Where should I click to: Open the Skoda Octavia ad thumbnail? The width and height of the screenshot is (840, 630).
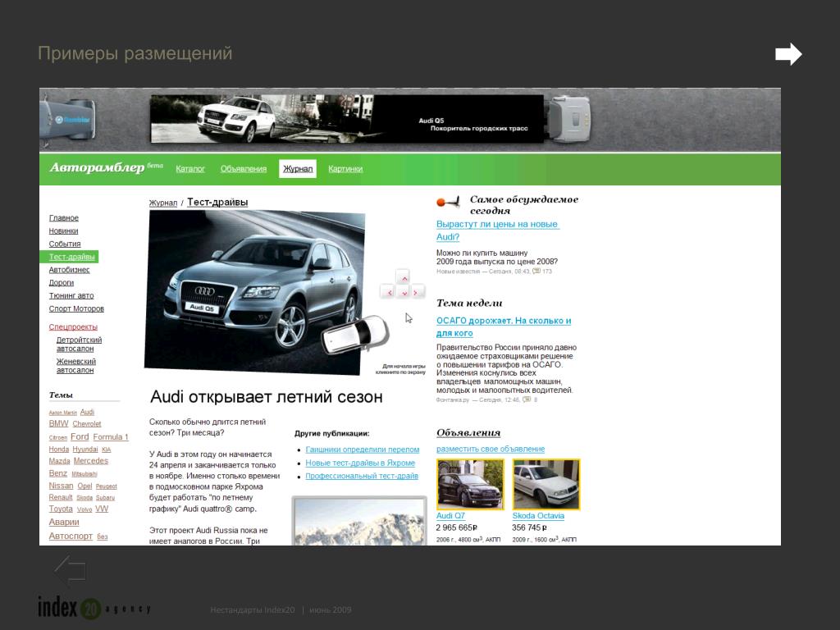coord(546,484)
